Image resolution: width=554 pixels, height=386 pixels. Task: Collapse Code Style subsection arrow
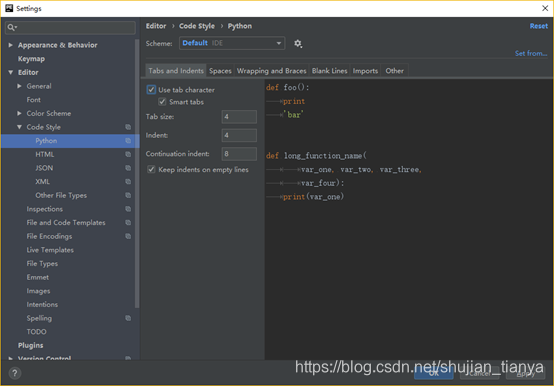click(x=19, y=127)
